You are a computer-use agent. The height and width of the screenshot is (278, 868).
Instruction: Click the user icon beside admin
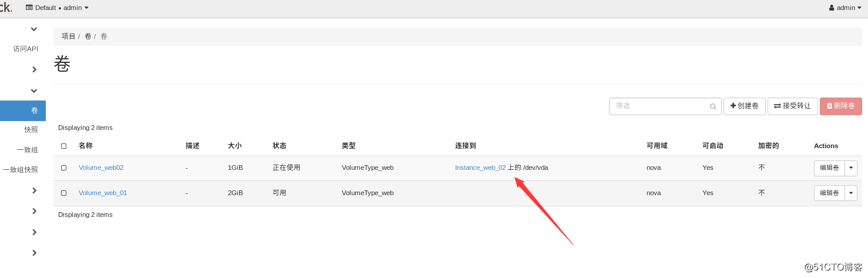832,8
